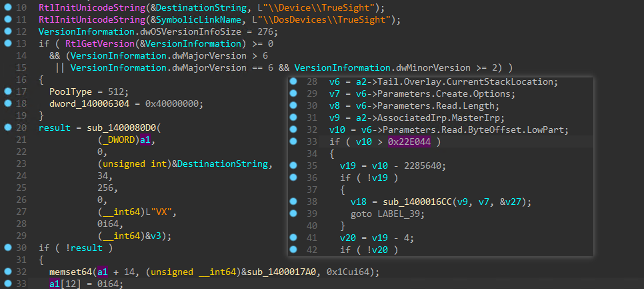This screenshot has width=644, height=289.
Task: Toggle breakpoint dot on goto LABEL_39 line
Action: point(293,214)
